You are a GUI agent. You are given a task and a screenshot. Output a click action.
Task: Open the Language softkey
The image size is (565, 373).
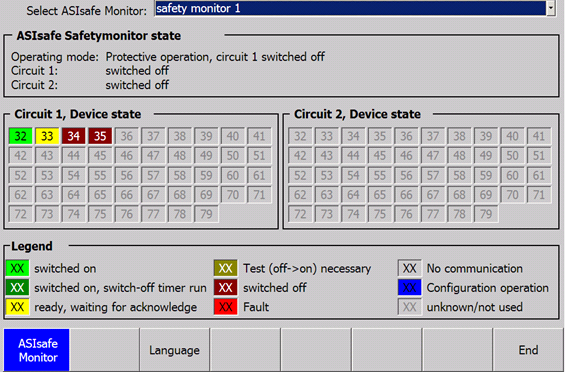click(174, 350)
